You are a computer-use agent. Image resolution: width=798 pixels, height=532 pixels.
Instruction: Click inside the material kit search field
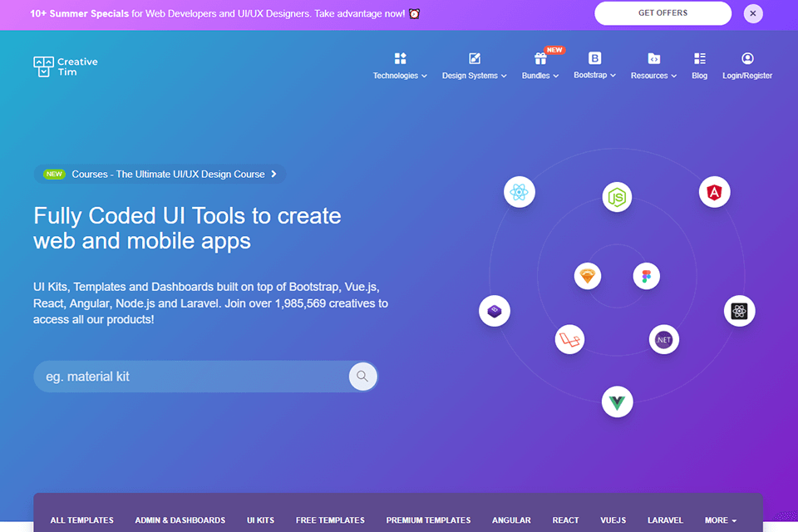166,377
